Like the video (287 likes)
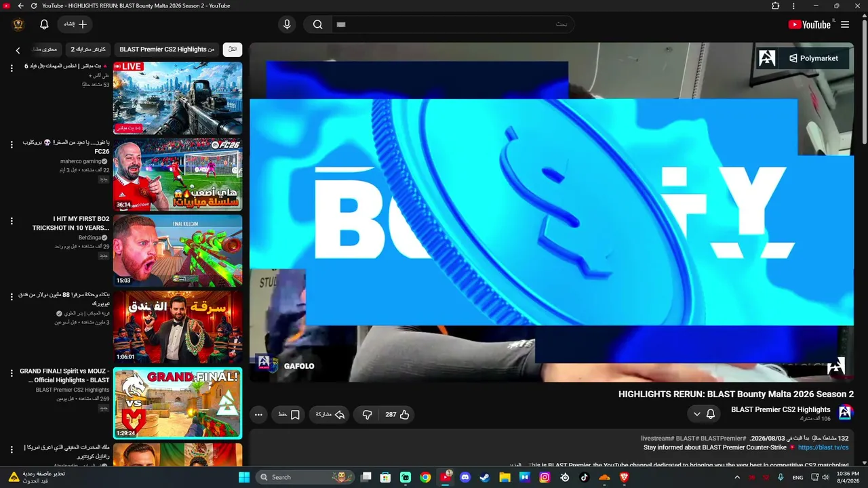Screen dimensions: 868x488 coord(397,415)
